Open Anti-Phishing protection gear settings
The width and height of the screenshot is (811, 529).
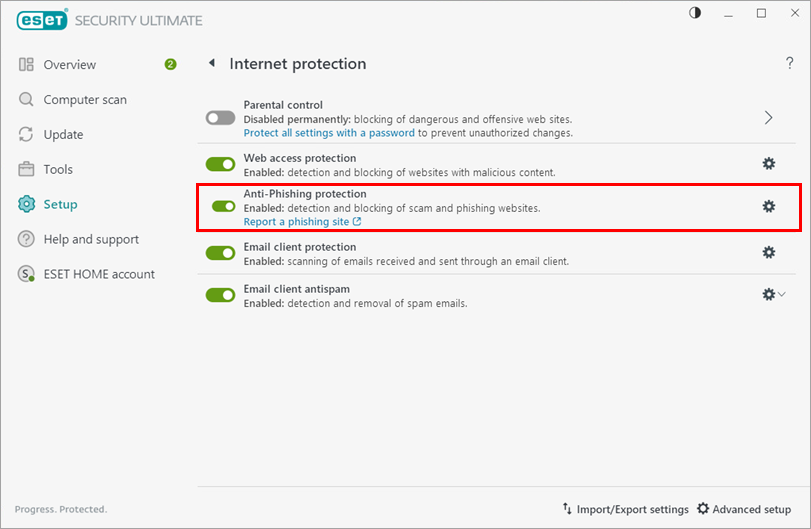tap(768, 206)
